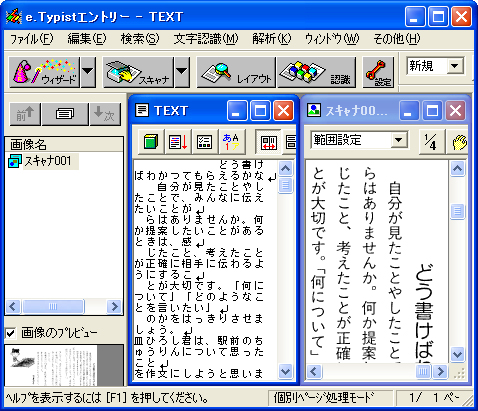This screenshot has width=478, height=411.
Task: Open the その他(H) menu
Action: (x=397, y=39)
